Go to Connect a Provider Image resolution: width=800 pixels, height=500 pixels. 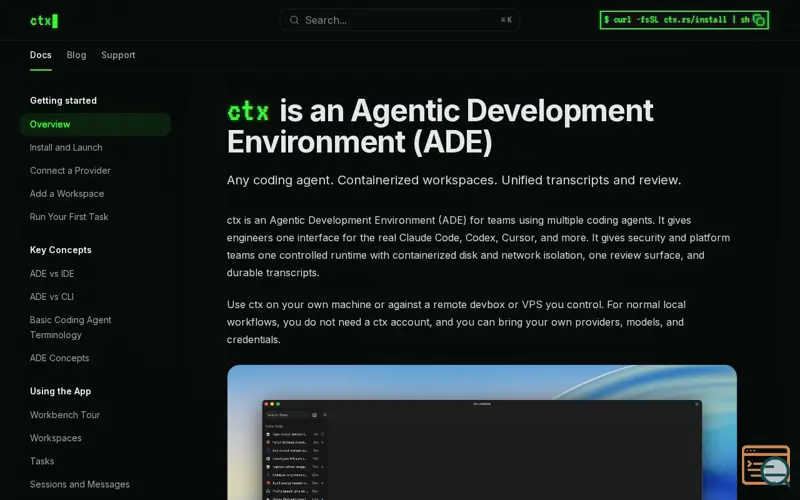[70, 170]
